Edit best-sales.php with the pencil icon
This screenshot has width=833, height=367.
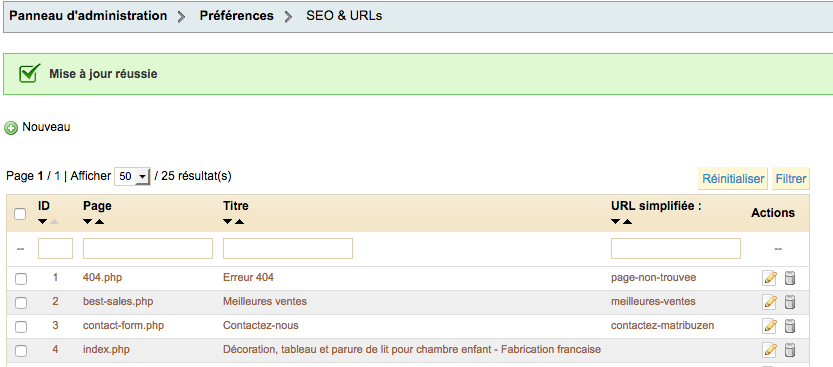click(x=769, y=302)
